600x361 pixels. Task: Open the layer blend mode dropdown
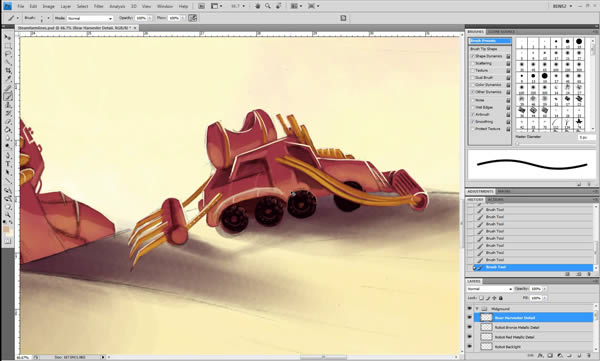coord(489,289)
